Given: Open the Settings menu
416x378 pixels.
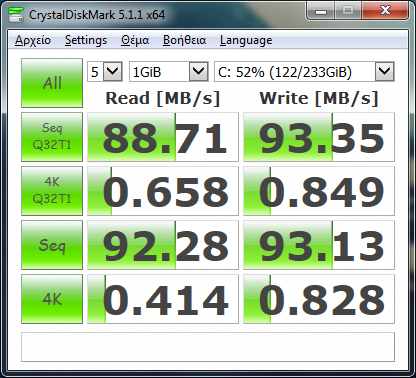Looking at the screenshot, I should 86,40.
